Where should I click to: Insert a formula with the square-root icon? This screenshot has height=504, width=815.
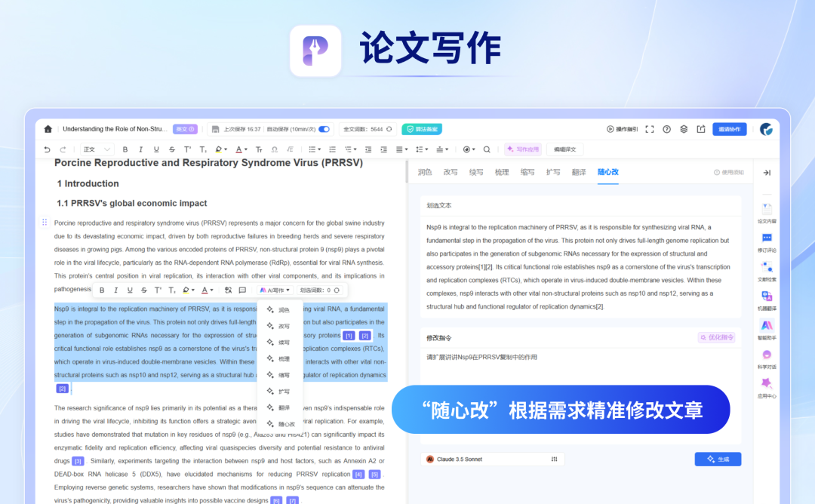pyautogui.click(x=290, y=149)
